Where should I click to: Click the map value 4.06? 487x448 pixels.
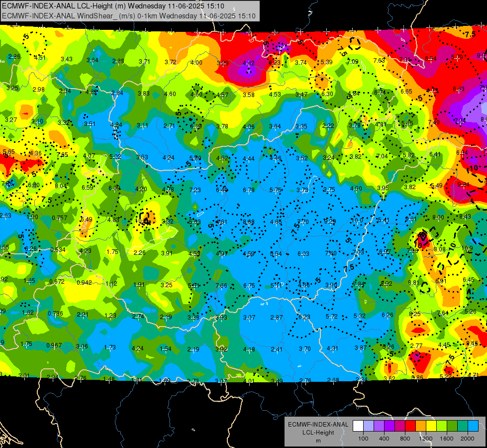(x=248, y=126)
